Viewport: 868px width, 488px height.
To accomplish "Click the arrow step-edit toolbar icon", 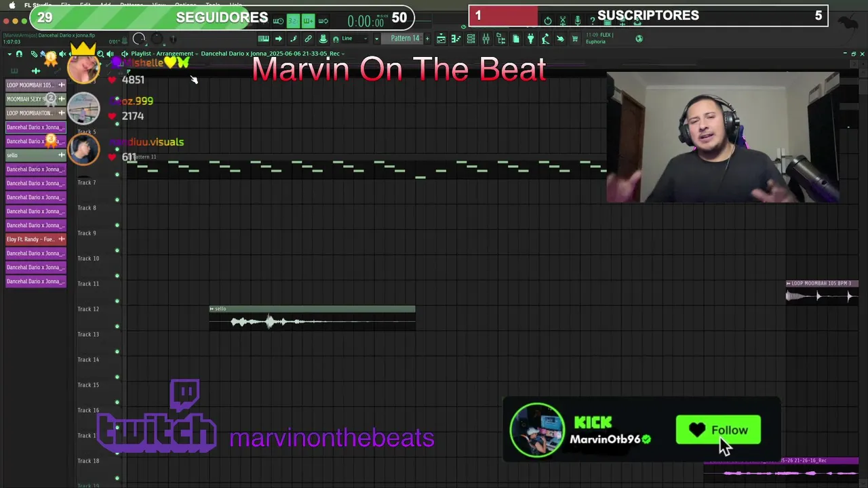I will click(x=279, y=39).
